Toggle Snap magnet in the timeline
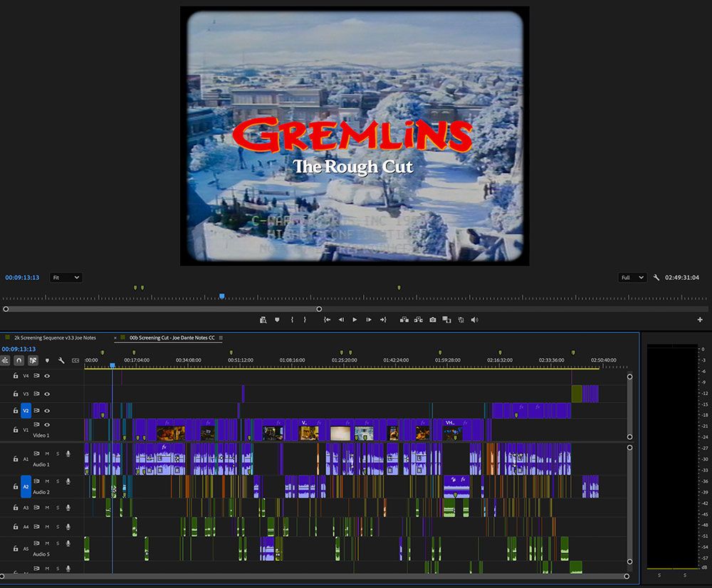712x588 pixels. point(19,360)
